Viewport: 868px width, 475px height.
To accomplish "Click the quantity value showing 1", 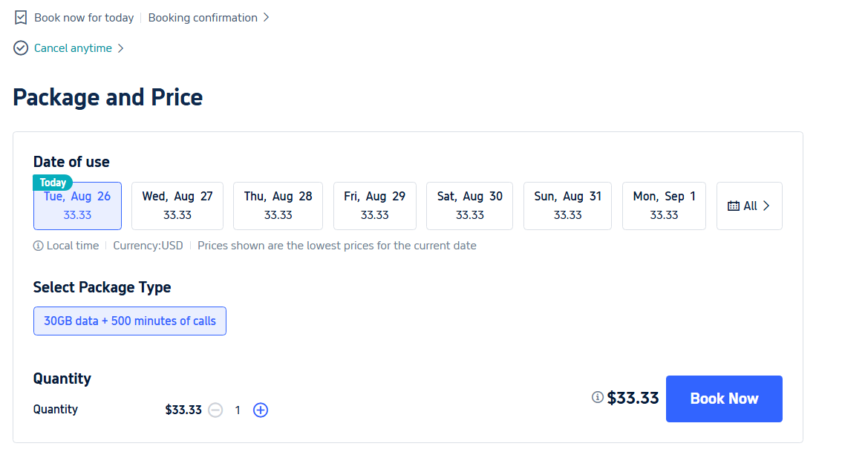I will 238,410.
